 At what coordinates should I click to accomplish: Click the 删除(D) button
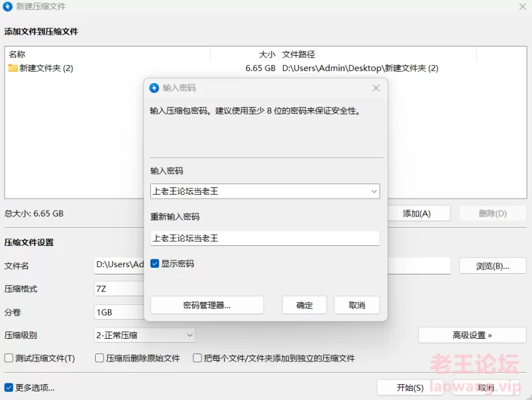[x=493, y=213]
